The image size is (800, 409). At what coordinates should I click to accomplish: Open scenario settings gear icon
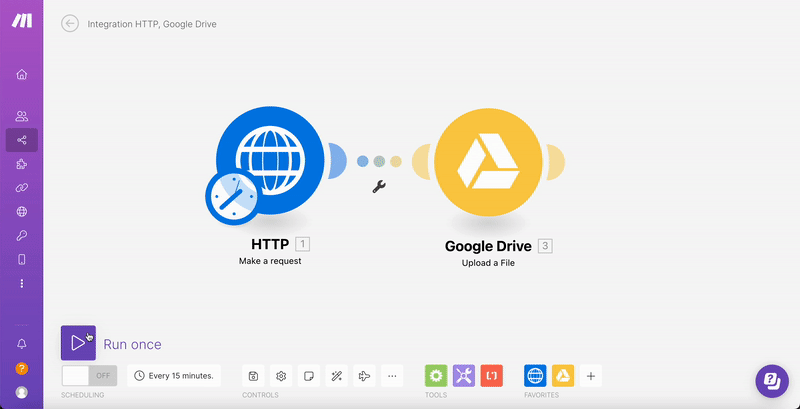pyautogui.click(x=282, y=376)
